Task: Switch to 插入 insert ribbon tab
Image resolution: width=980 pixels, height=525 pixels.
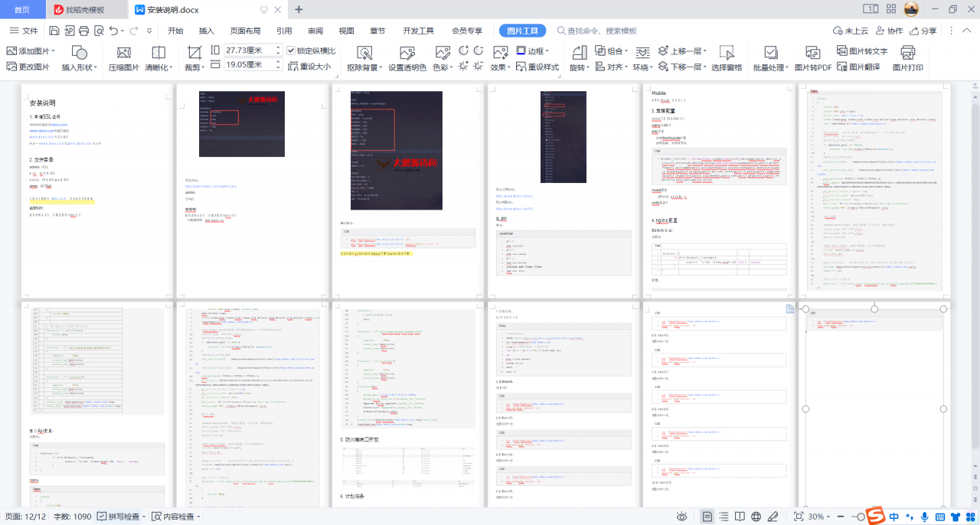Action: pos(207,31)
